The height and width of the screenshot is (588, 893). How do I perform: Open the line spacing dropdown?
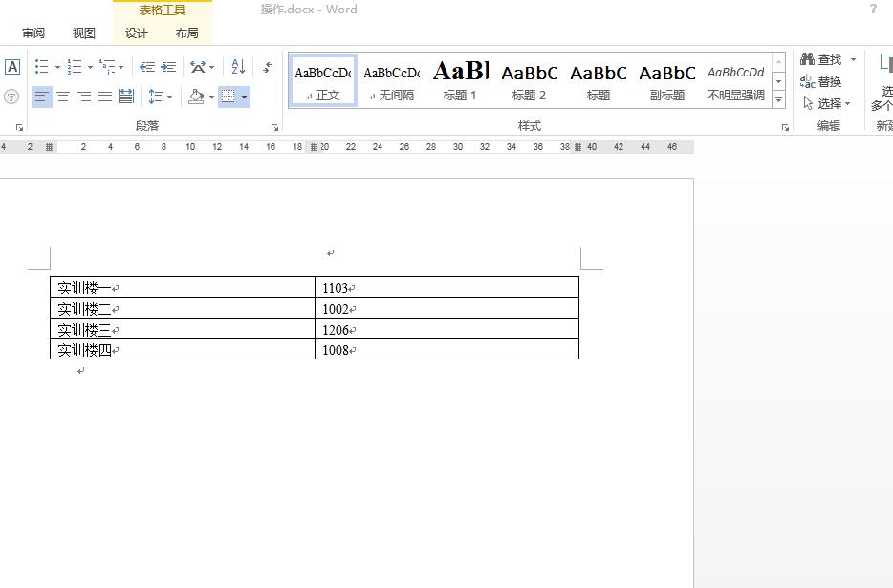[x=168, y=96]
